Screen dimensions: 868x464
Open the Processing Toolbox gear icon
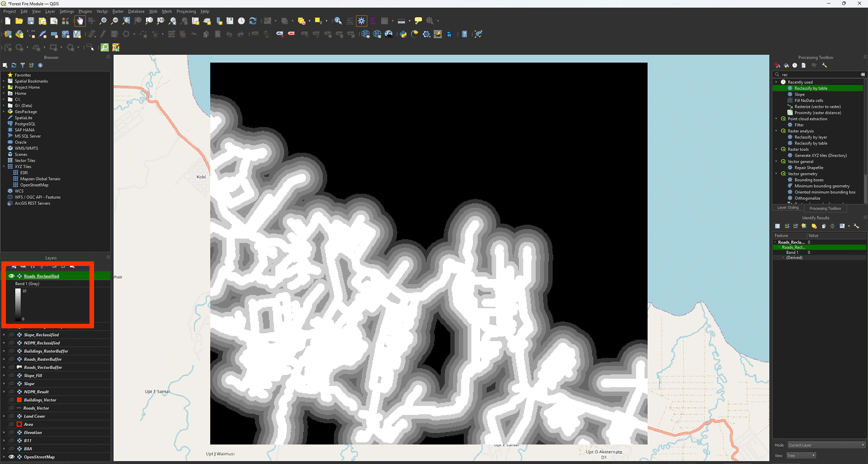click(x=361, y=21)
